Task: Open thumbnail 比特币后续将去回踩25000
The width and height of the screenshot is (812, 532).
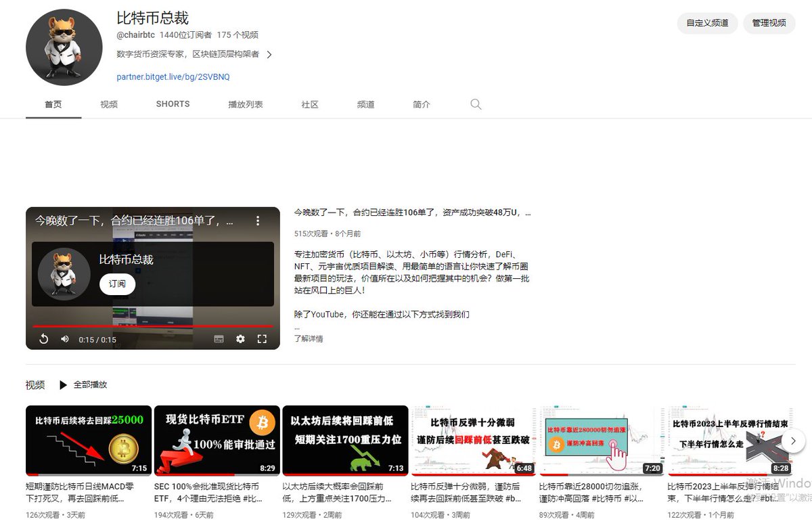Action: tap(89, 441)
